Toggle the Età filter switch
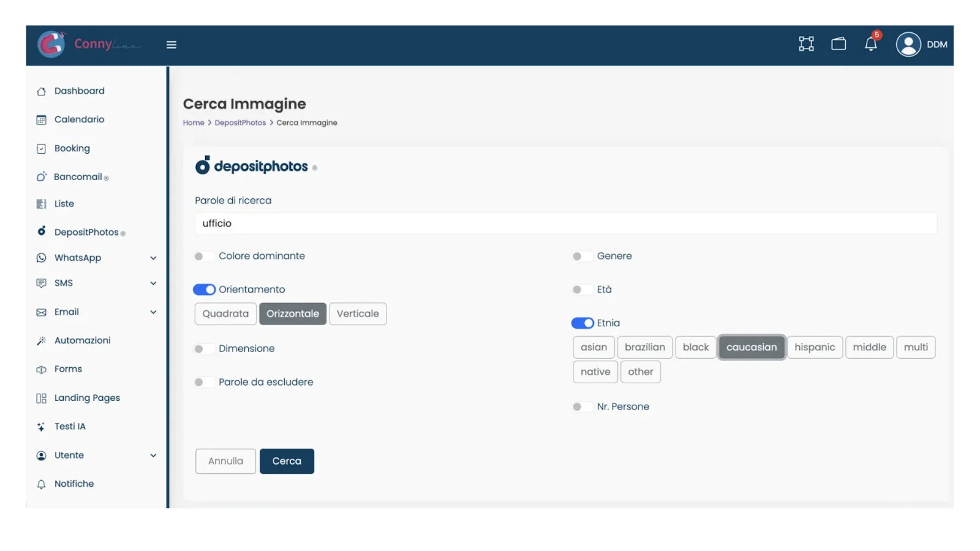Viewport: 980px width, 551px height. (x=582, y=290)
